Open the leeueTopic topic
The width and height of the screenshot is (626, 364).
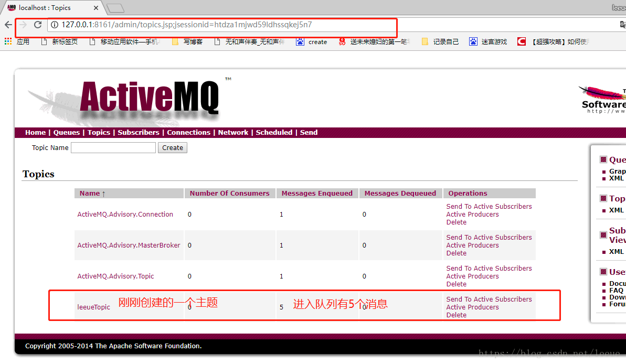click(x=93, y=307)
